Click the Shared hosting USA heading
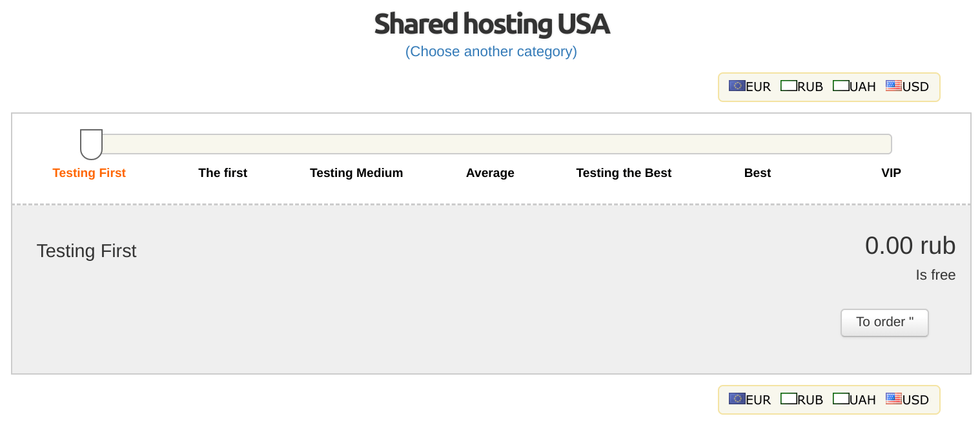Viewport: 980px width, 425px height. click(x=491, y=24)
